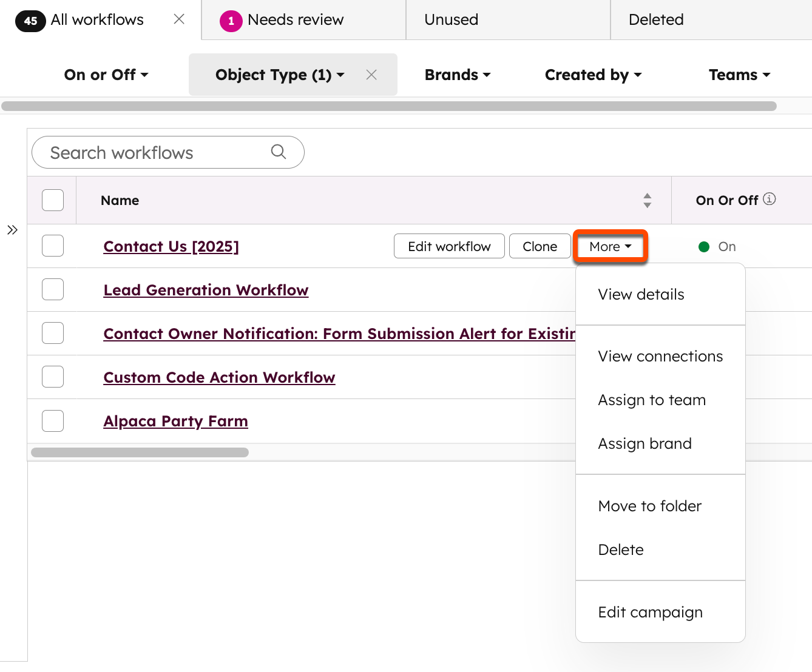812x672 pixels.
Task: Click the sort arrows on the Name column
Action: [x=648, y=200]
